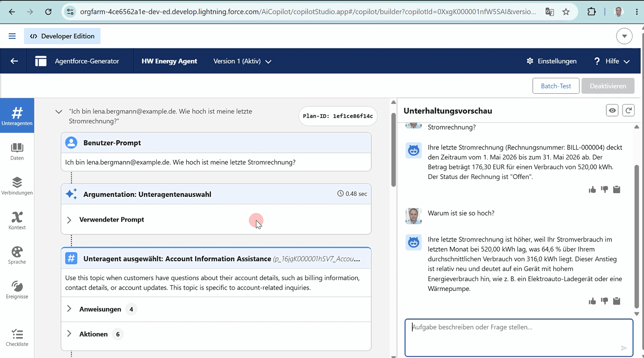
Task: Open the Chrome three-dot menu
Action: (637, 12)
